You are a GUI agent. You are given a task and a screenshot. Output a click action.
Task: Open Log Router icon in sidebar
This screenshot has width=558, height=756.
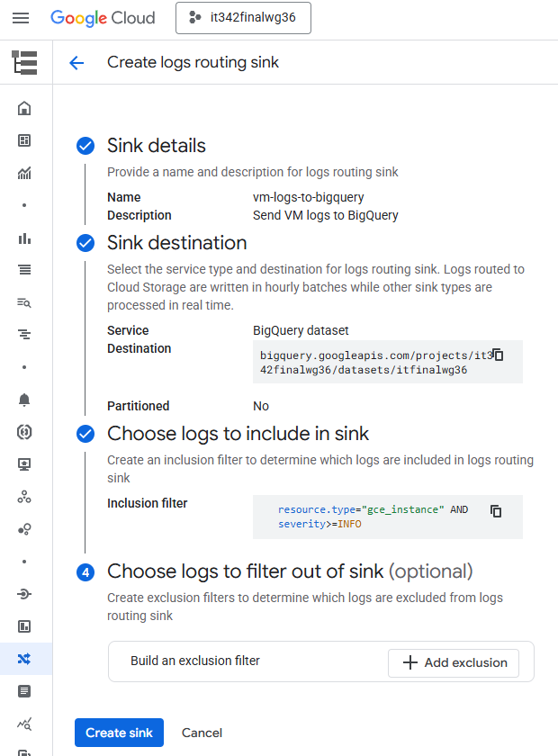pos(24,659)
